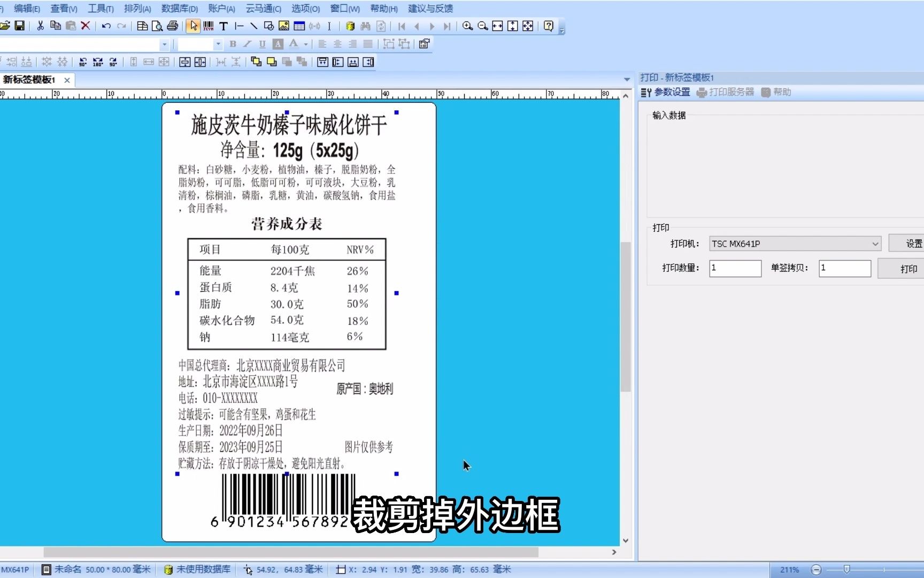Close the 新标签模板1 tab

67,80
